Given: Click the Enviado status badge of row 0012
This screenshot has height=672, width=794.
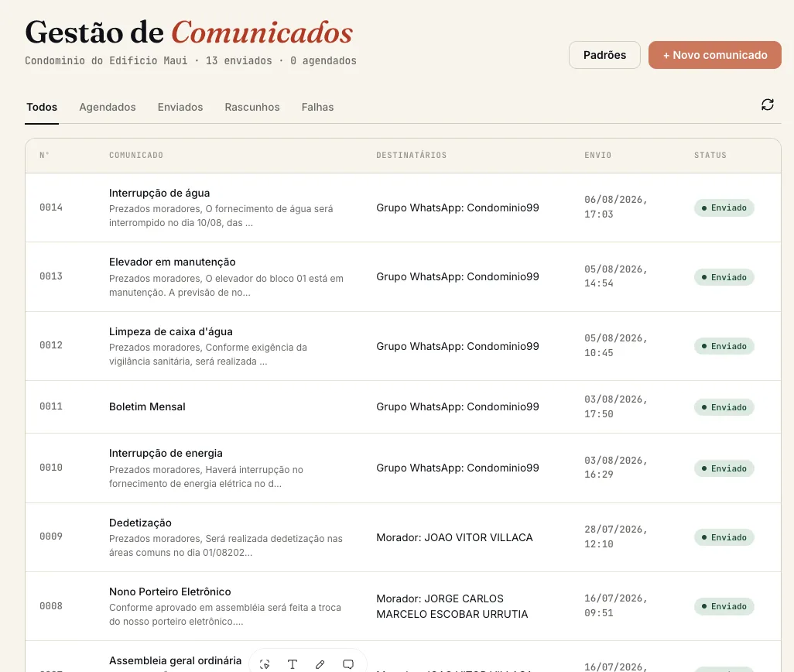Looking at the screenshot, I should coord(724,346).
